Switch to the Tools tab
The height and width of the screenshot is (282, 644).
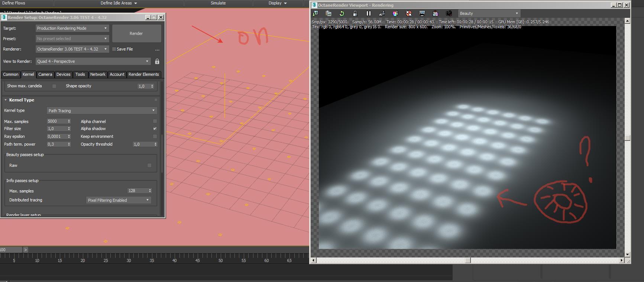[x=80, y=75]
